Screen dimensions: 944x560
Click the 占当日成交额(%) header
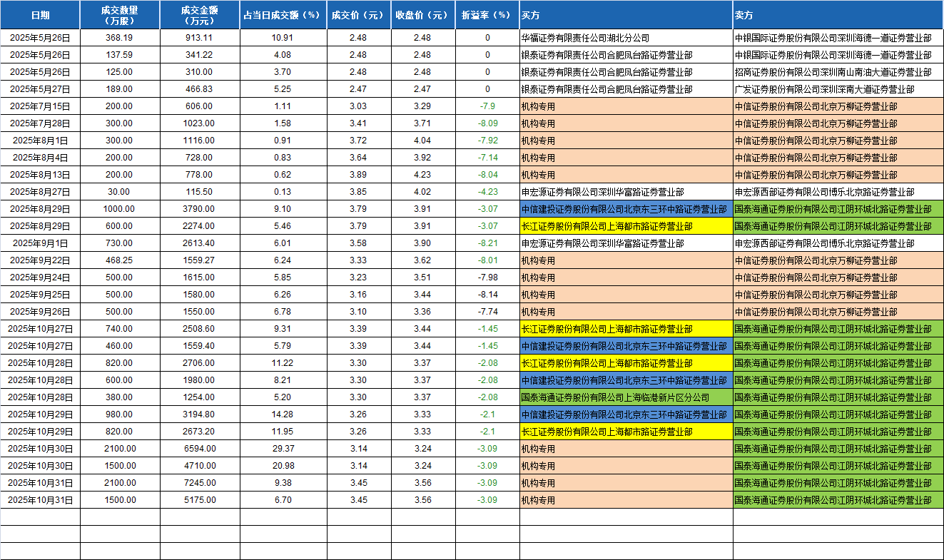click(283, 14)
